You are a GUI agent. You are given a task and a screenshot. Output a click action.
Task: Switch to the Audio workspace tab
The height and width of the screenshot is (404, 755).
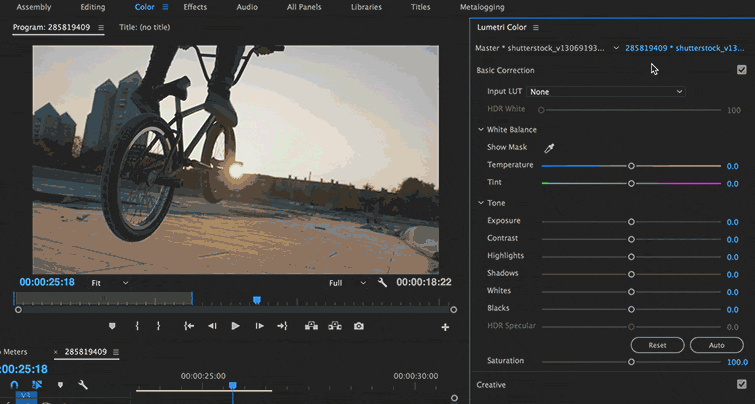[x=246, y=7]
